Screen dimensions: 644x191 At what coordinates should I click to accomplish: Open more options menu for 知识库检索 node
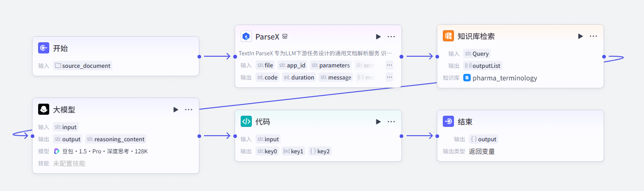tap(593, 36)
